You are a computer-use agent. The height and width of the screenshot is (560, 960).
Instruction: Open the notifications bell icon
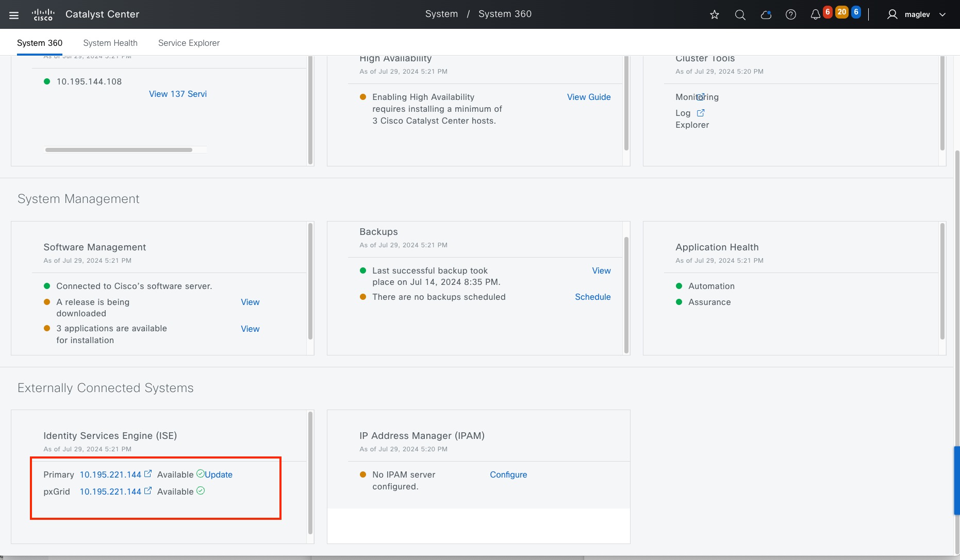pos(815,15)
